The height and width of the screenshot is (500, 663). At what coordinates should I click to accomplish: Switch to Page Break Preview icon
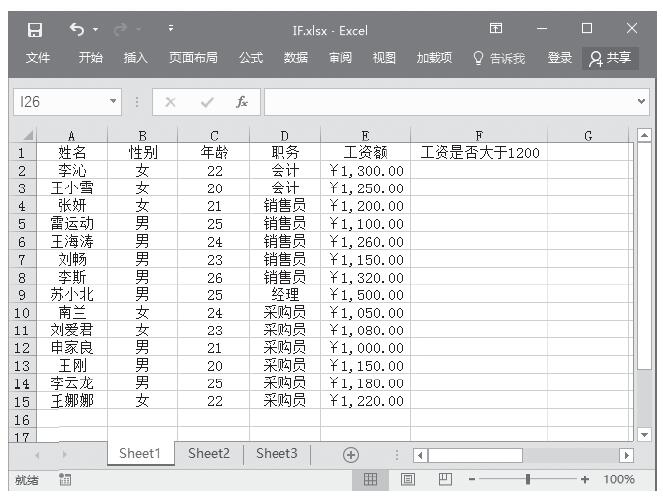[446, 480]
